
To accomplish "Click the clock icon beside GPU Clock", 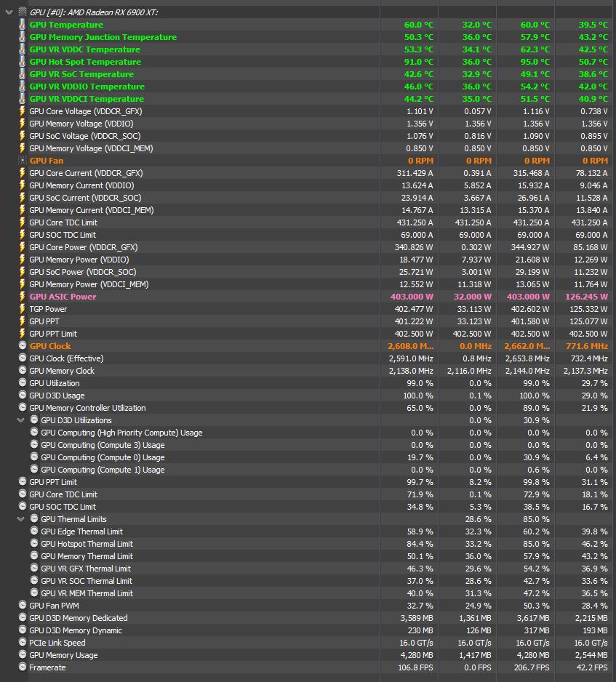I will tap(23, 346).
